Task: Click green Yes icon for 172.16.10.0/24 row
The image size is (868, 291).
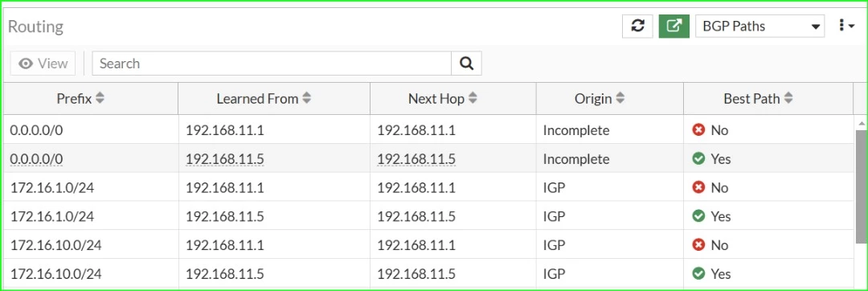Action: pos(698,274)
